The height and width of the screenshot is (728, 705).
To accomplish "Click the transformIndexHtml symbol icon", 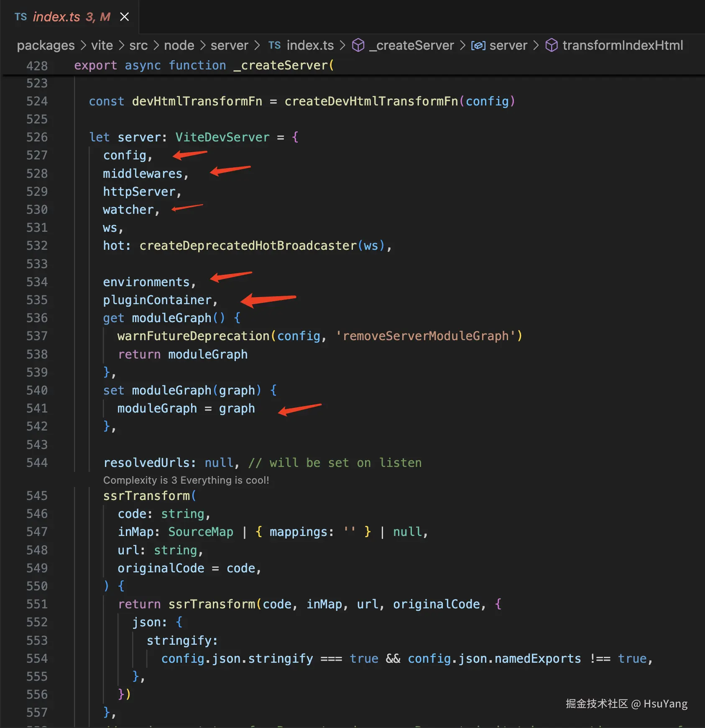I will click(x=552, y=45).
